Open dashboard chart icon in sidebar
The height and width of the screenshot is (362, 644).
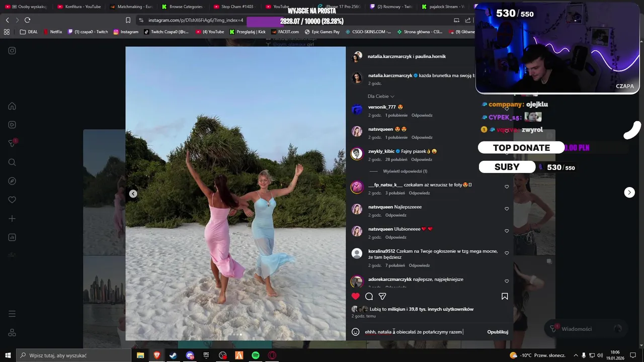(12, 237)
